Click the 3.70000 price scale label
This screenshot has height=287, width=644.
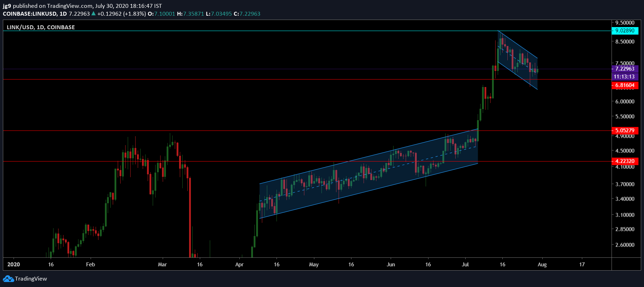625,184
